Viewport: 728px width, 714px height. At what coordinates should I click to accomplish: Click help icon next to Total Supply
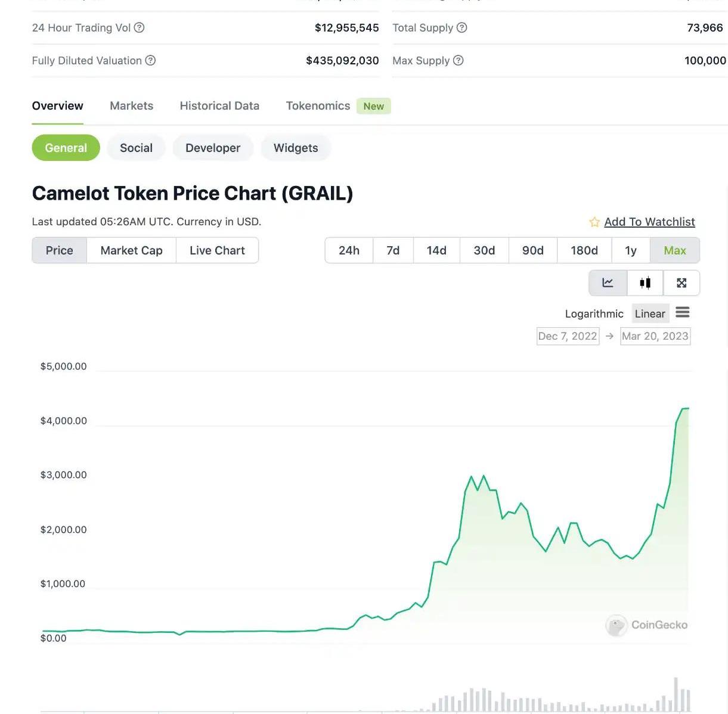coord(461,27)
